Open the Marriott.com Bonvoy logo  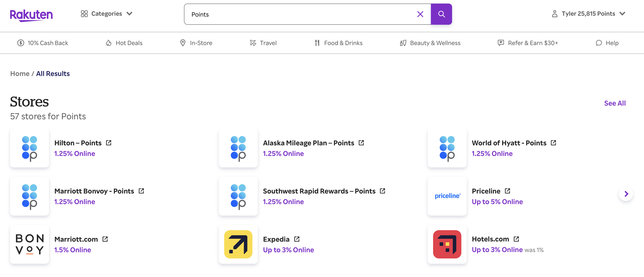pos(30,244)
